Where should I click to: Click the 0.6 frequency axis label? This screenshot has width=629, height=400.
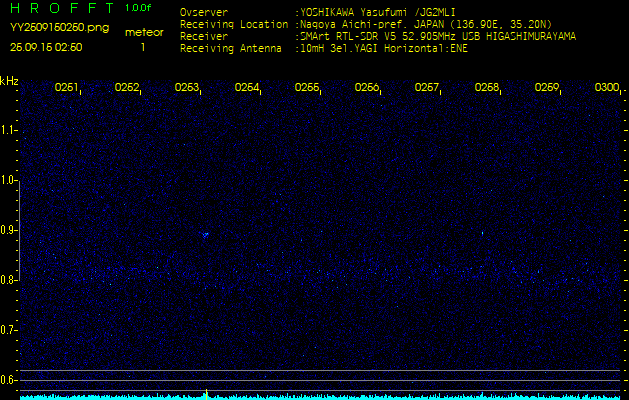tap(9, 380)
